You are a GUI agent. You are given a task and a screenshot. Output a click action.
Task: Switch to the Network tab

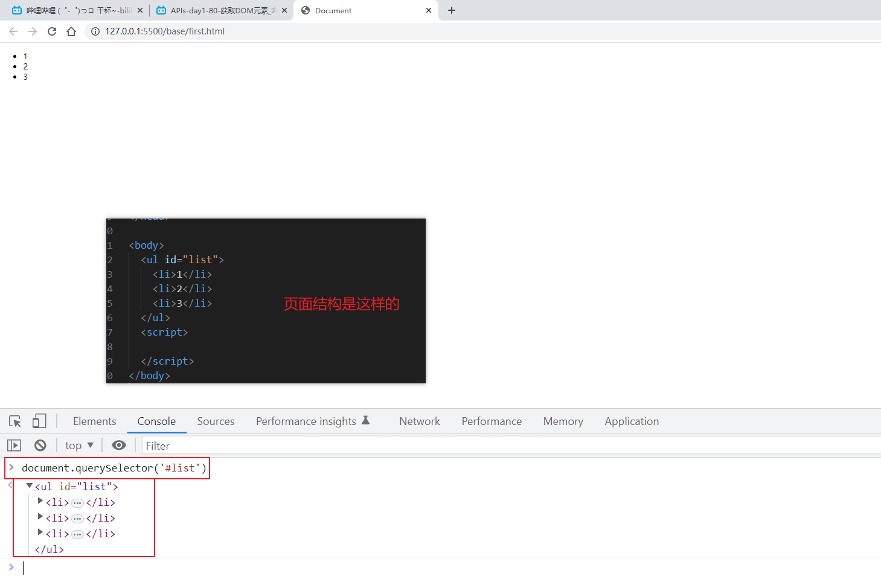point(419,421)
